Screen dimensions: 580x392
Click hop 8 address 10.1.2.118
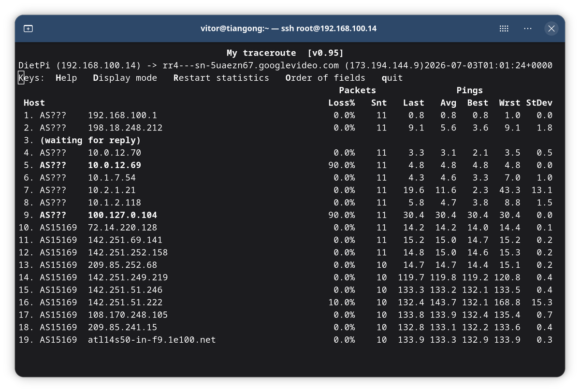pos(115,203)
